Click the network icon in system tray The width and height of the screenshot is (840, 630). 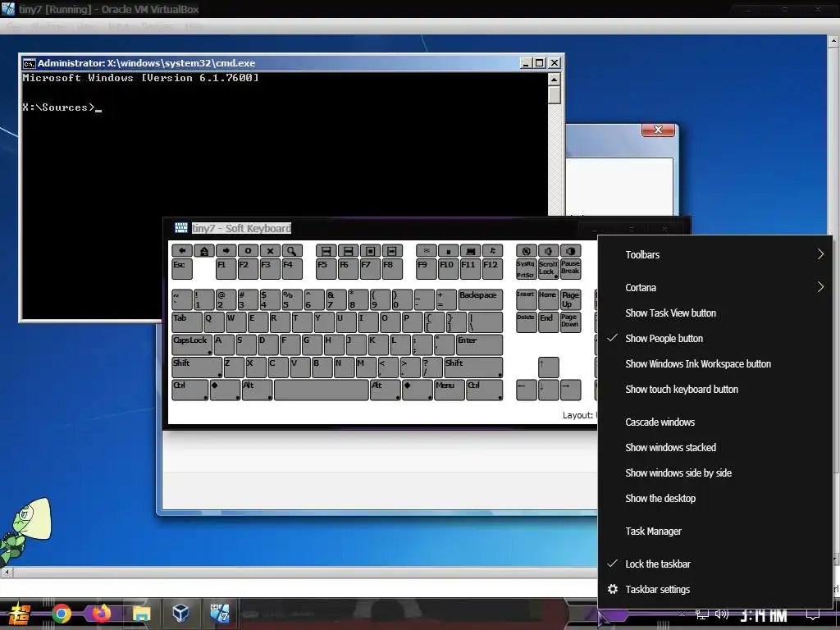tap(701, 614)
